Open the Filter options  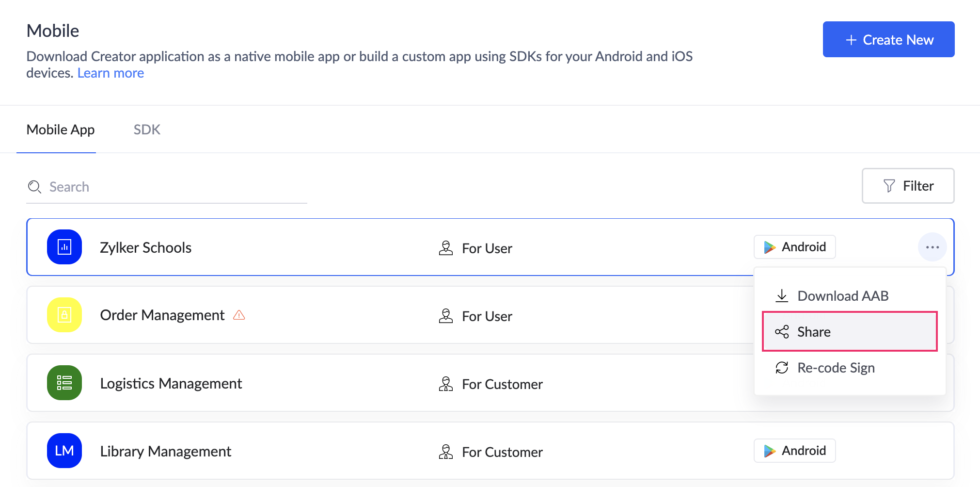[x=908, y=186]
